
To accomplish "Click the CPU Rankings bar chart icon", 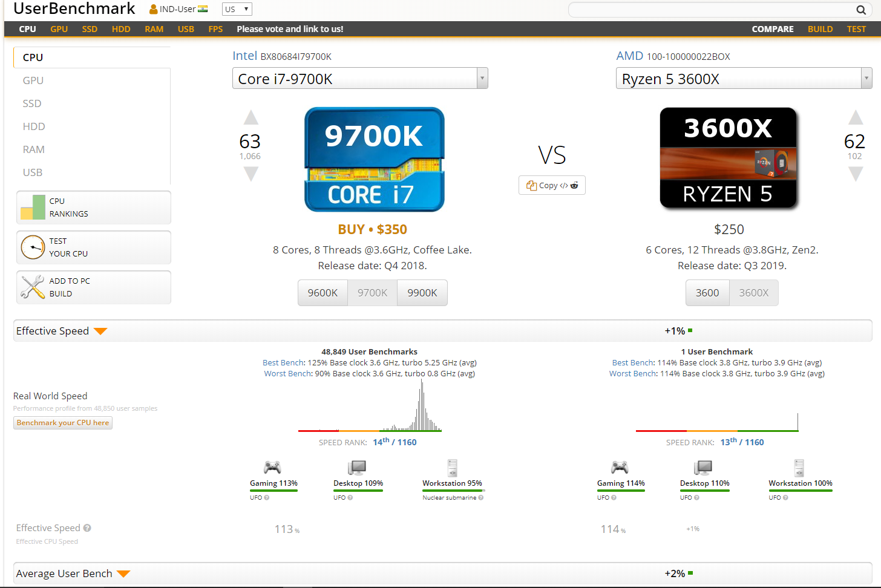I will [33, 207].
